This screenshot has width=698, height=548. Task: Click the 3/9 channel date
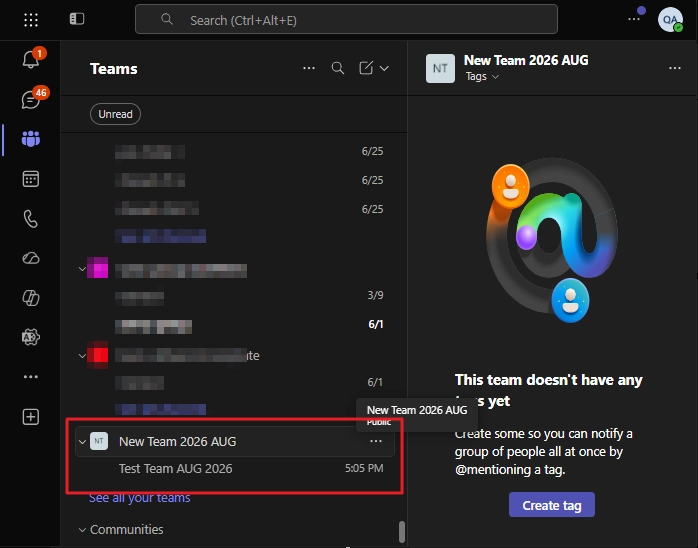pos(375,295)
